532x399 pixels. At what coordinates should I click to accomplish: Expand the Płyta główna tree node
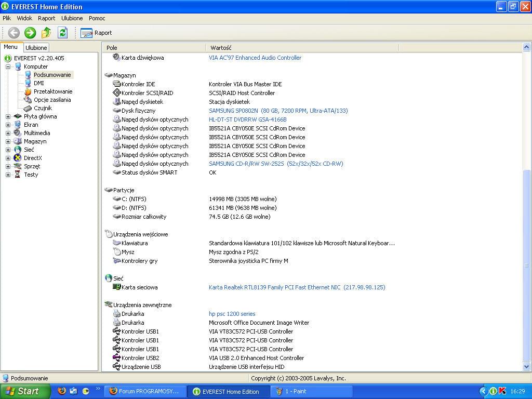pos(8,116)
